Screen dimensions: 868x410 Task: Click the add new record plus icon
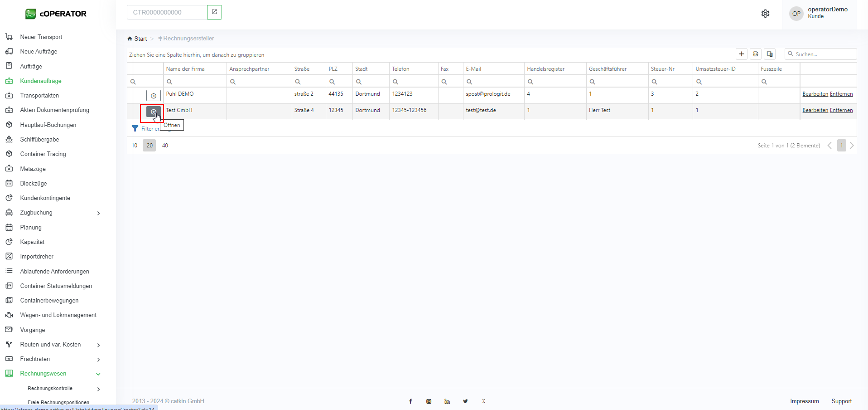[741, 54]
